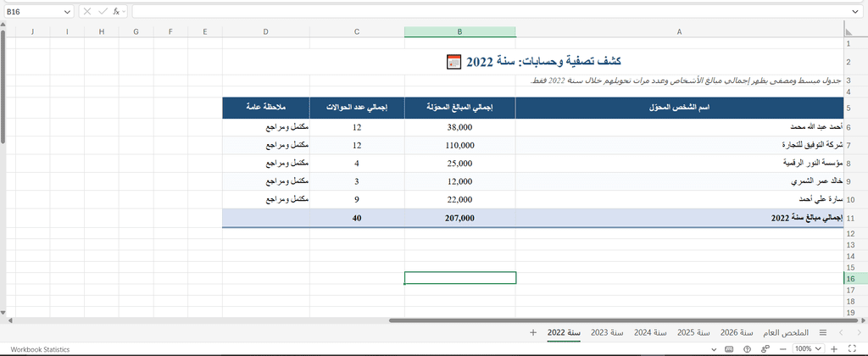The height and width of the screenshot is (356, 868).
Task: Click the cell سارة علي أحمد
Action: click(x=679, y=200)
